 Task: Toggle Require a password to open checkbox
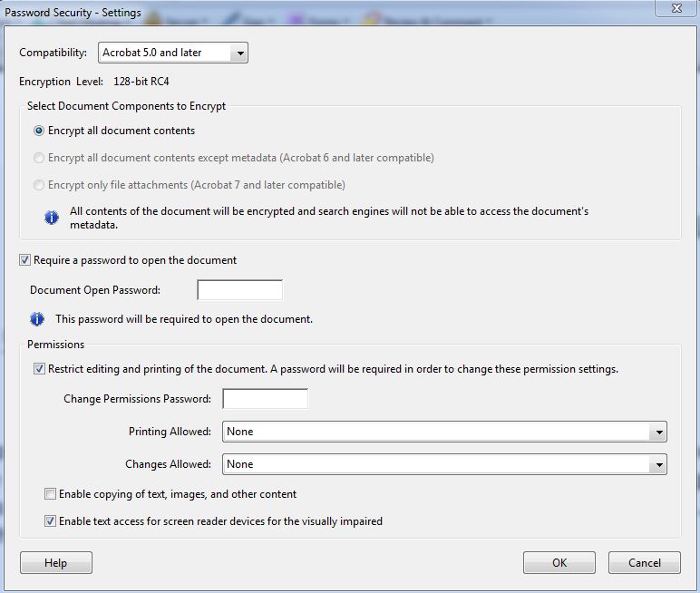25,260
